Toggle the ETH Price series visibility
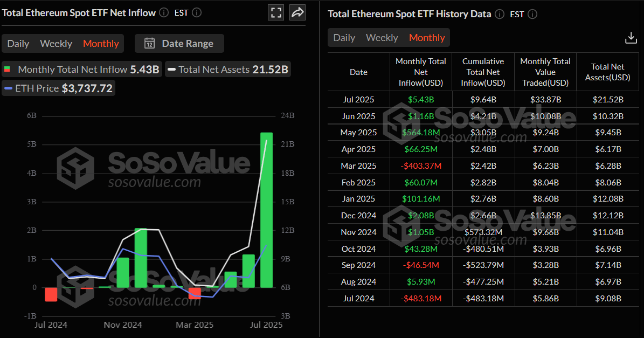644x338 pixels. click(58, 88)
